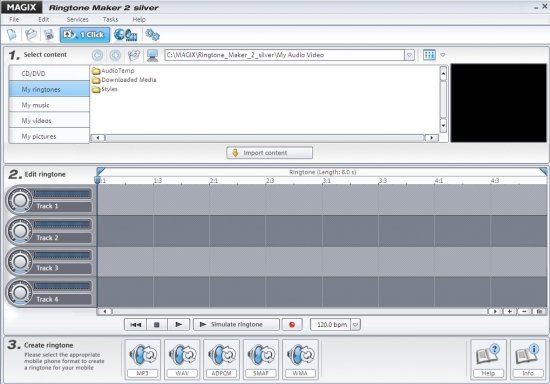
Task: Click the file list scroll down arrow
Action: click(x=443, y=125)
